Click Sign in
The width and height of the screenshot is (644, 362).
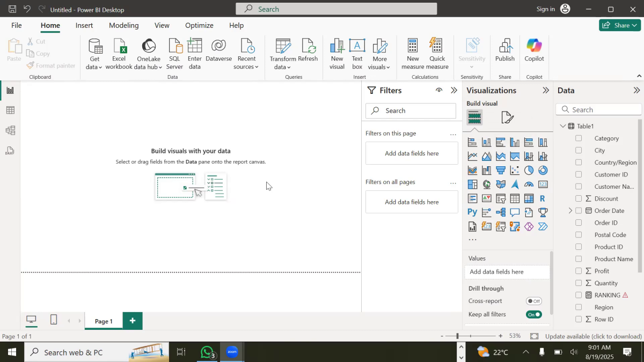click(546, 9)
